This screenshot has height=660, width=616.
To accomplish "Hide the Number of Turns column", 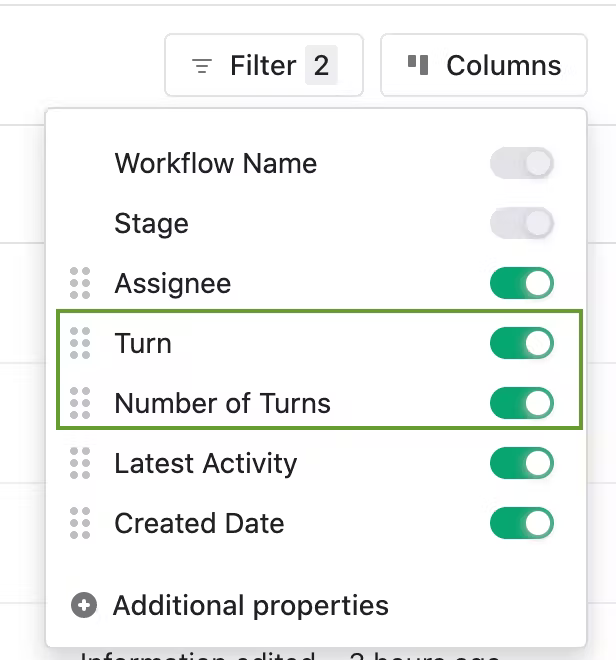I will [521, 403].
